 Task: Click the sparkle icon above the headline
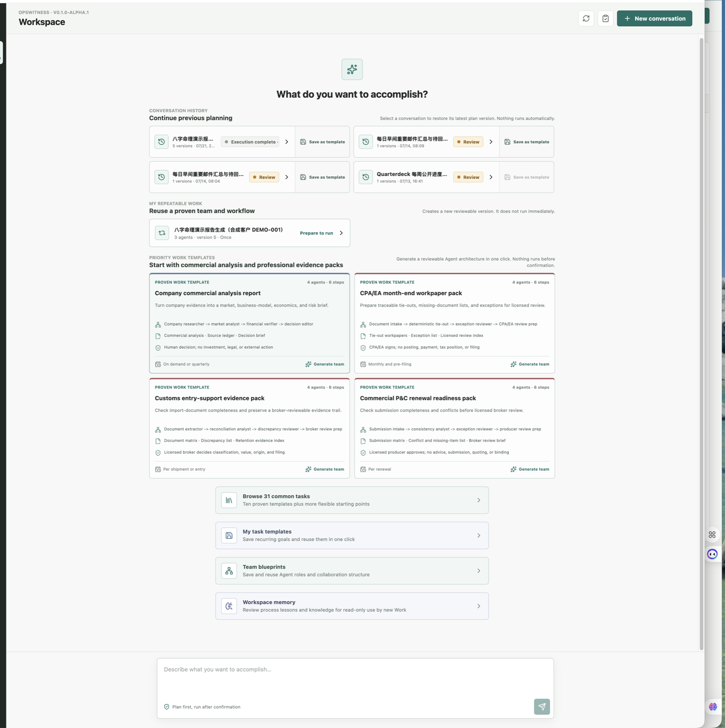[x=352, y=69]
